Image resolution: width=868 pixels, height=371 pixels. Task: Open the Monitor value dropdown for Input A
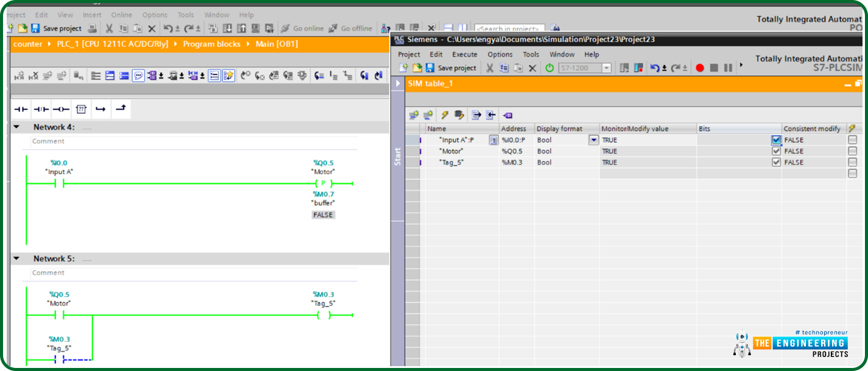coord(593,140)
